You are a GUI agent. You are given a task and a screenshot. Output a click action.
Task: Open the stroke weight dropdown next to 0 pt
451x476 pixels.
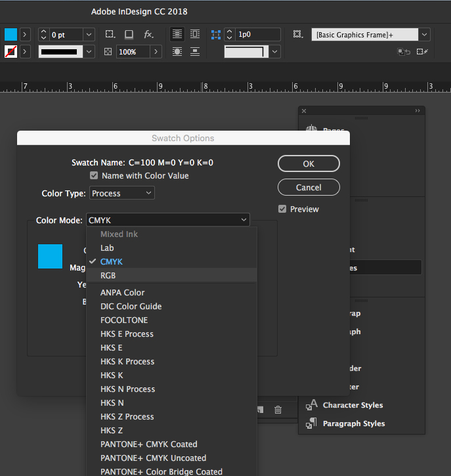point(89,35)
